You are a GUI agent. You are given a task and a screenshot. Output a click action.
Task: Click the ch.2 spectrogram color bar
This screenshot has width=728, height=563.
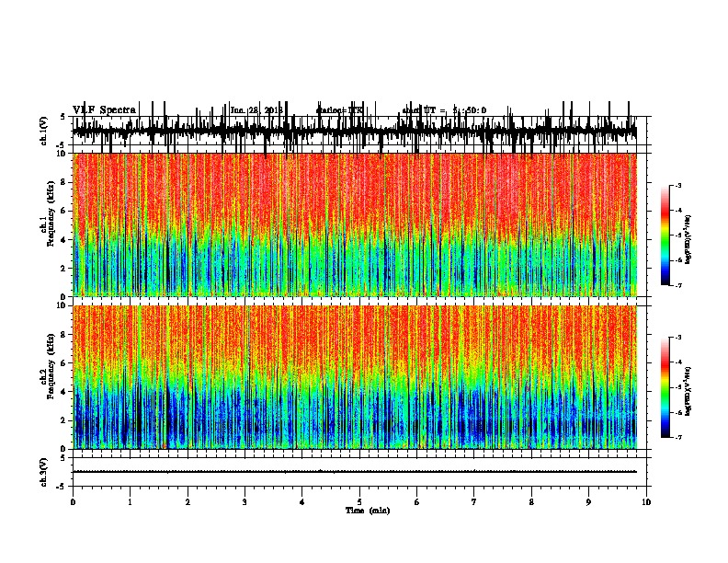pos(665,387)
